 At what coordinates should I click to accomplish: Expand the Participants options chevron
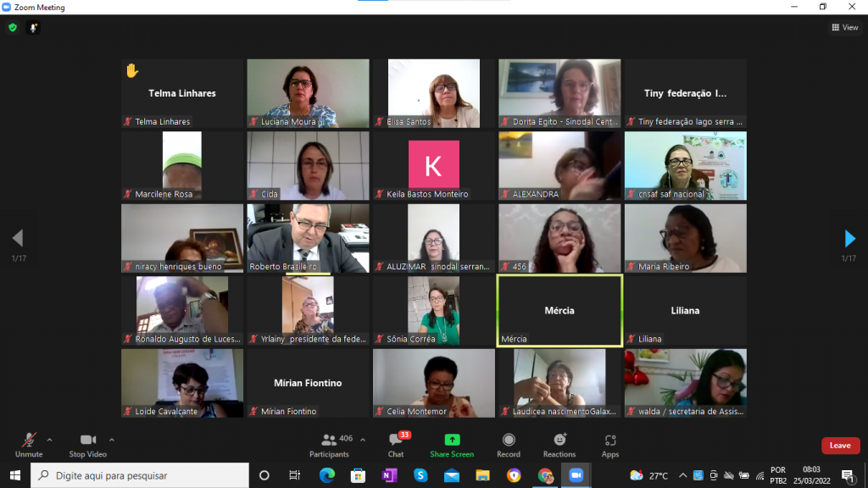[363, 440]
